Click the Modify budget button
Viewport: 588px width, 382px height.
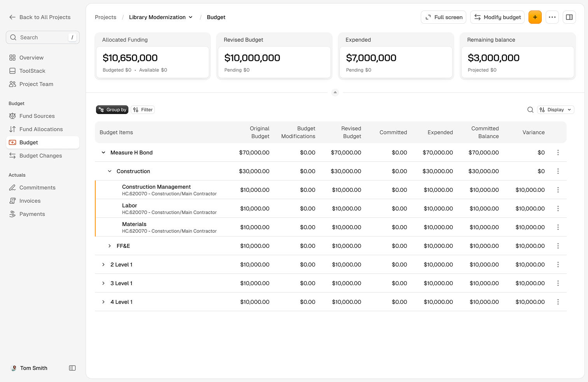click(x=497, y=17)
